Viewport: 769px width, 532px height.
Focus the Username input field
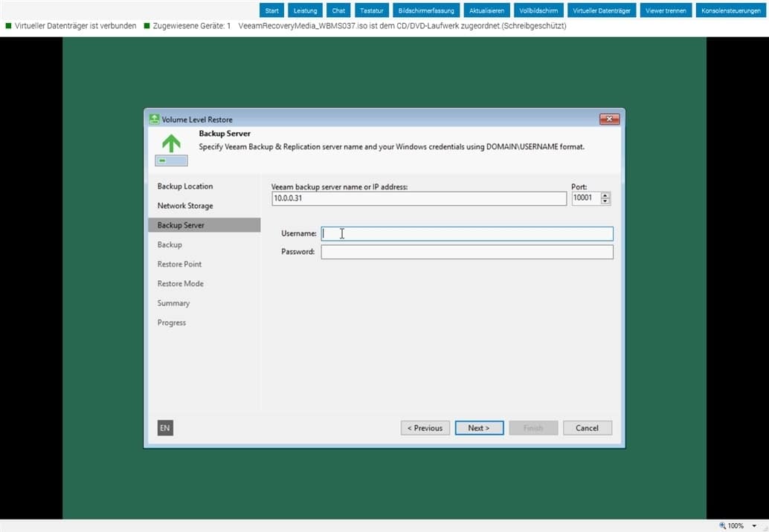click(467, 233)
